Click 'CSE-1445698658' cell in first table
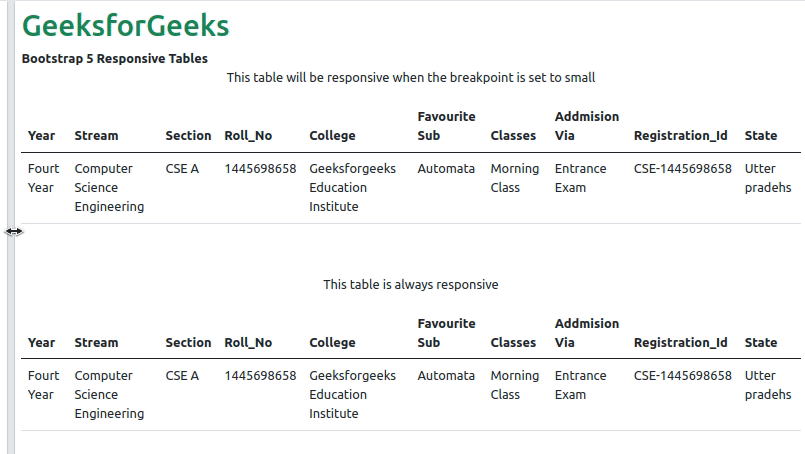This screenshot has width=805, height=454. click(x=682, y=169)
